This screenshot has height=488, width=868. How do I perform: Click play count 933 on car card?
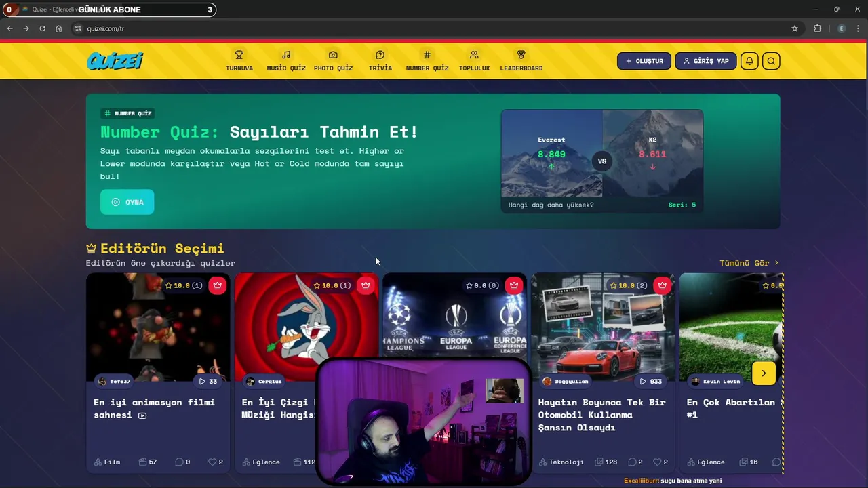[650, 381]
